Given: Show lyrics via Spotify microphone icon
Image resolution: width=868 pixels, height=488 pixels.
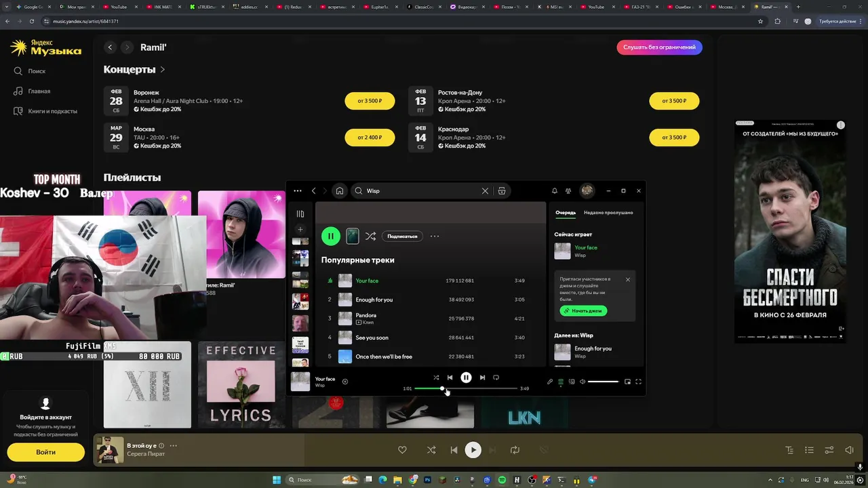Looking at the screenshot, I should click(x=550, y=382).
